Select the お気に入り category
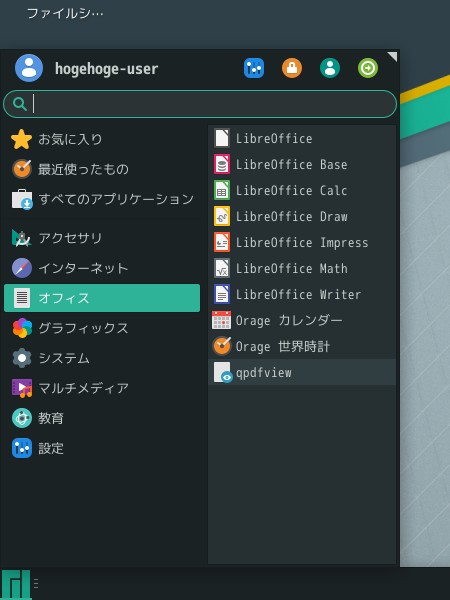The width and height of the screenshot is (450, 600). (102, 139)
